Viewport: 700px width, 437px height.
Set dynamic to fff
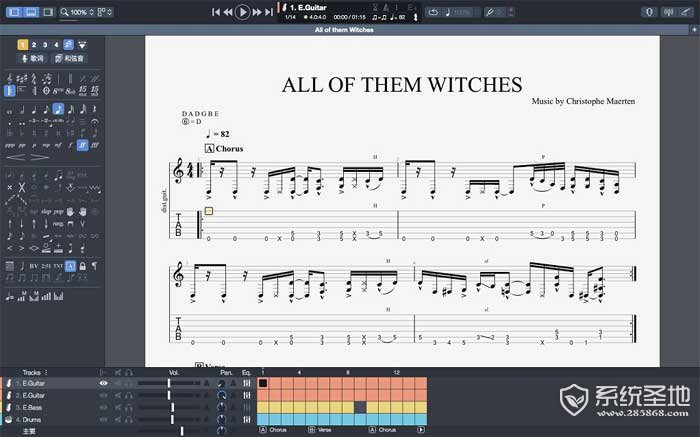(95, 146)
